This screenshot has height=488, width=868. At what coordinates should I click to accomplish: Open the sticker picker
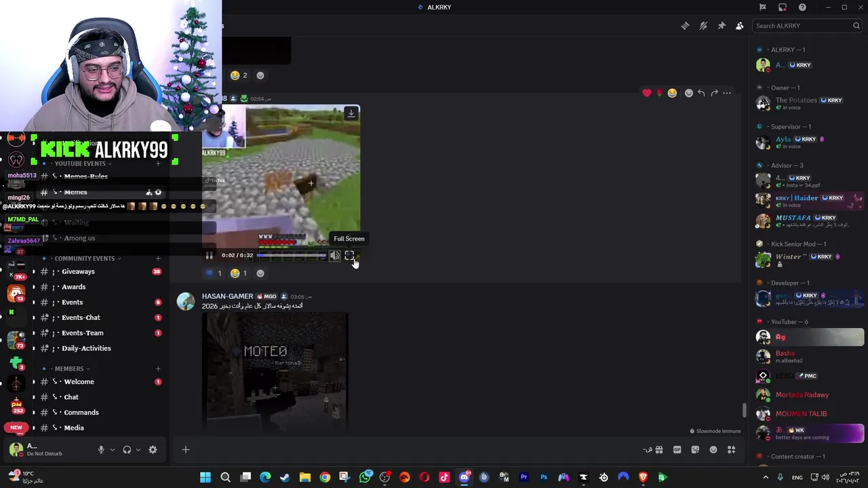(695, 449)
